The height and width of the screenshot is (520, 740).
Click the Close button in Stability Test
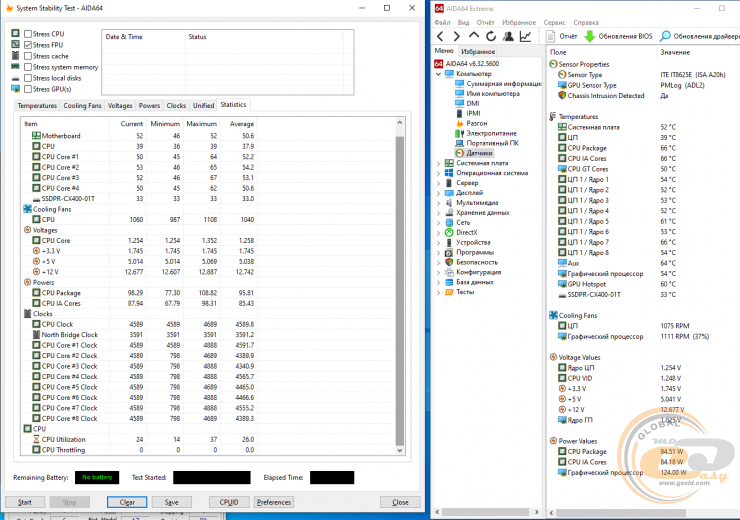click(x=400, y=502)
